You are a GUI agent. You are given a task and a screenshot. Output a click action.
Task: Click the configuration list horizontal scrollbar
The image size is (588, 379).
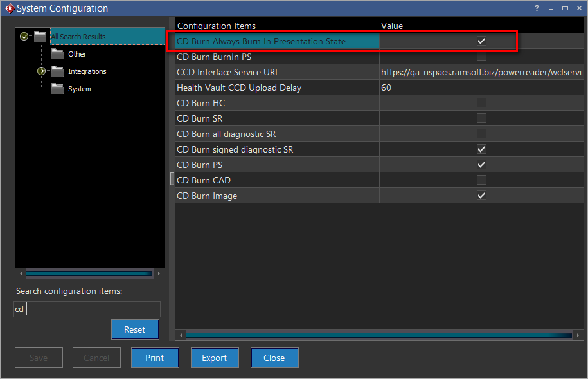(x=379, y=335)
